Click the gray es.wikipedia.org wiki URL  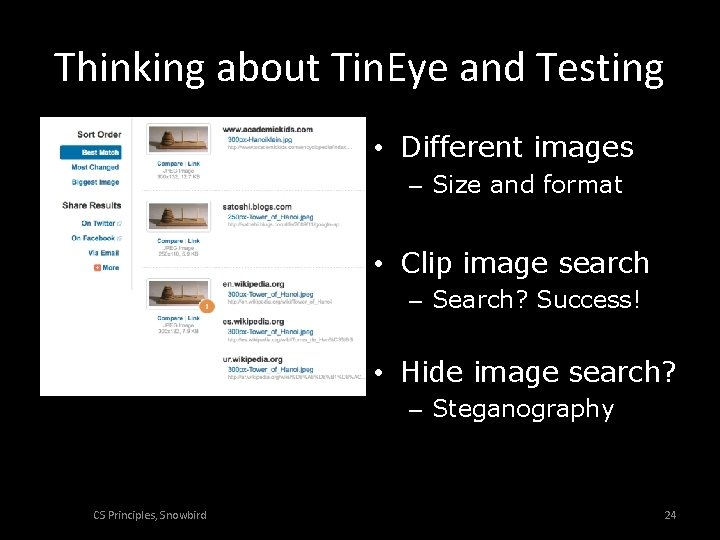point(291,339)
